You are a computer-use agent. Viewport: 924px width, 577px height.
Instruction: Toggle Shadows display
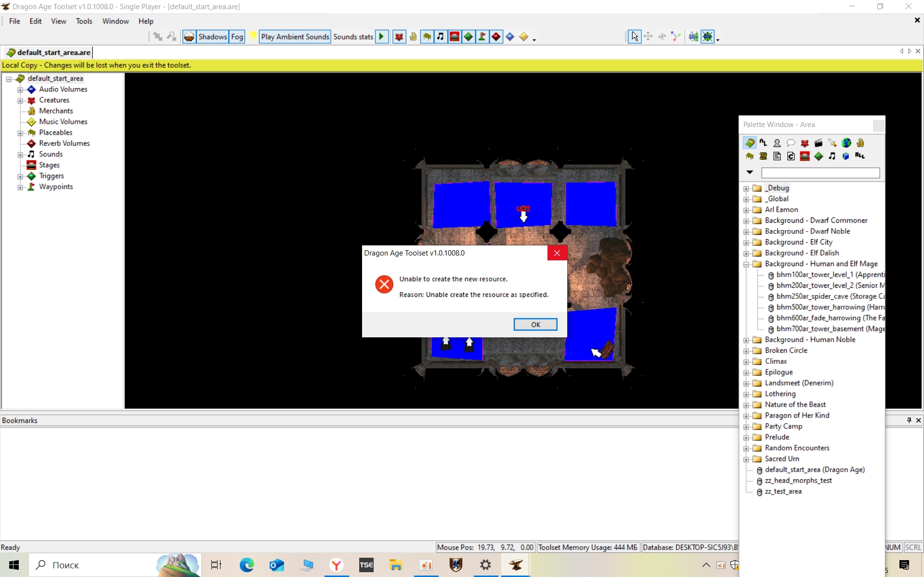[212, 37]
